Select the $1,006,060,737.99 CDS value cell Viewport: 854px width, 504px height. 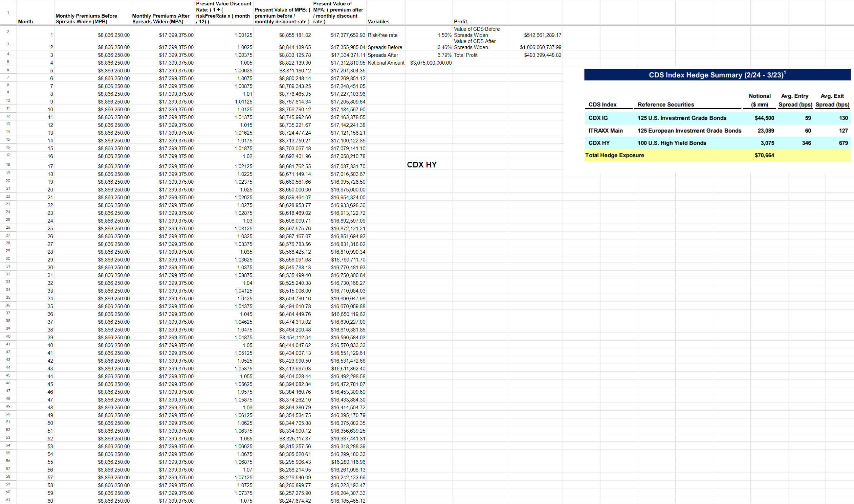tap(534, 45)
